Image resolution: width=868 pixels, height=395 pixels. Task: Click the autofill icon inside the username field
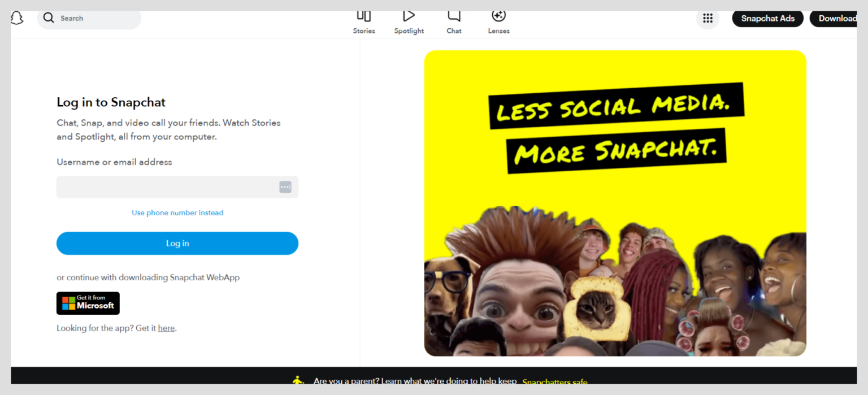point(285,187)
